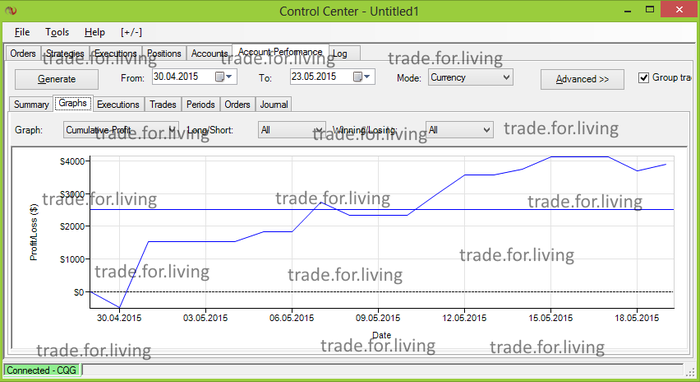Viewport: 700px width, 382px height.
Task: Switch to the Journal sub-tab
Action: tap(274, 104)
